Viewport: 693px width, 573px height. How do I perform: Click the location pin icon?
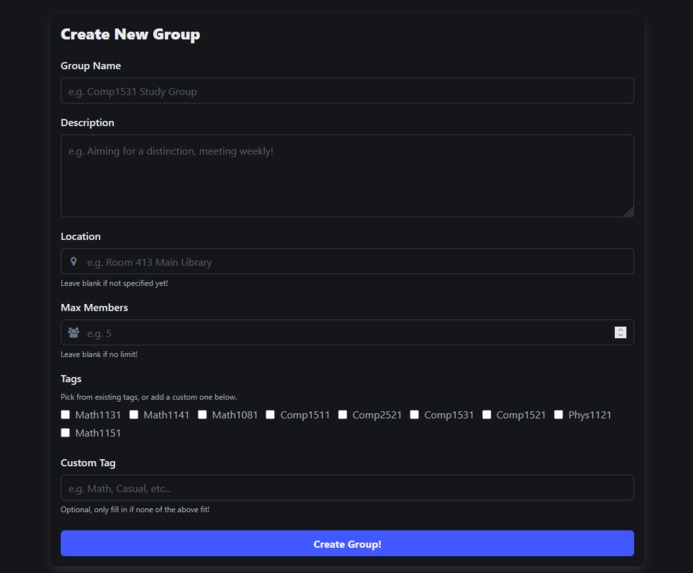click(74, 262)
